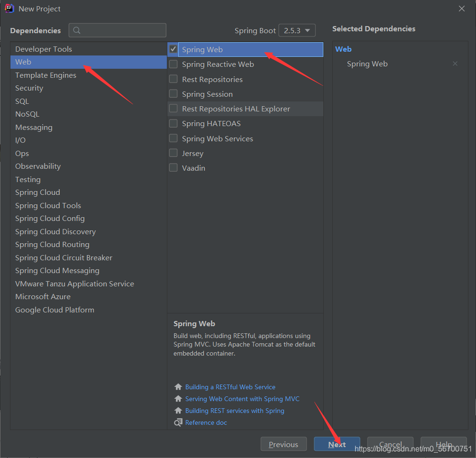Click home icon beside Building REST services
The height and width of the screenshot is (458, 476).
(178, 411)
